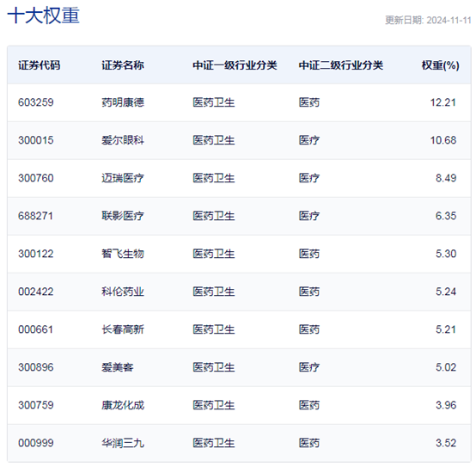Select the 爱尔眼科 row name
The image size is (476, 467).
coord(123,140)
